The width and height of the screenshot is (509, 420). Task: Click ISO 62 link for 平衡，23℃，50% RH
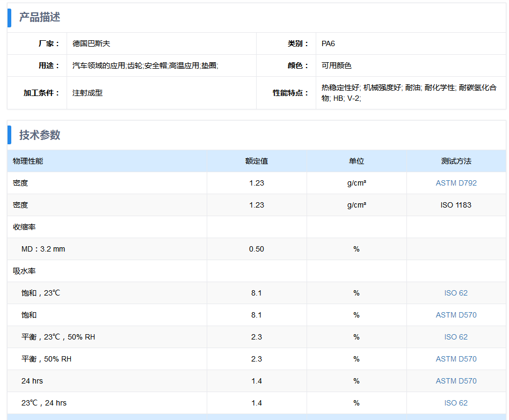click(x=456, y=337)
